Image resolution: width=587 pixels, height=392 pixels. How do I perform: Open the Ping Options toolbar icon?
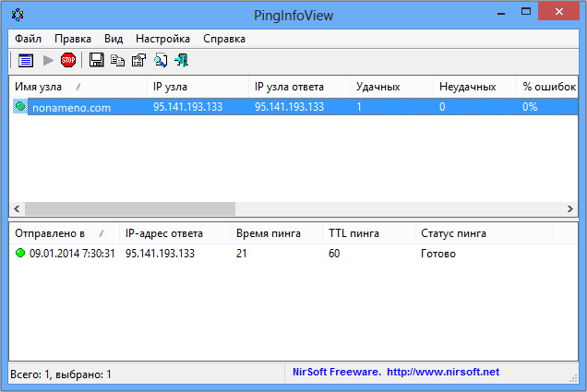click(x=26, y=60)
